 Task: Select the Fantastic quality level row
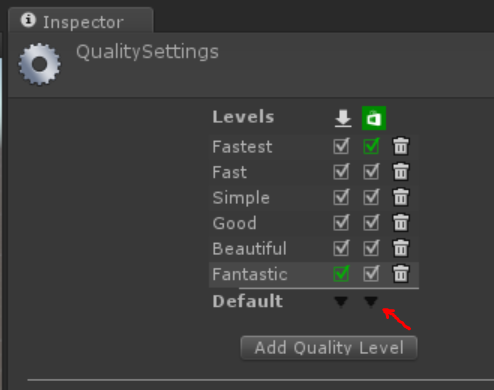[314, 274]
